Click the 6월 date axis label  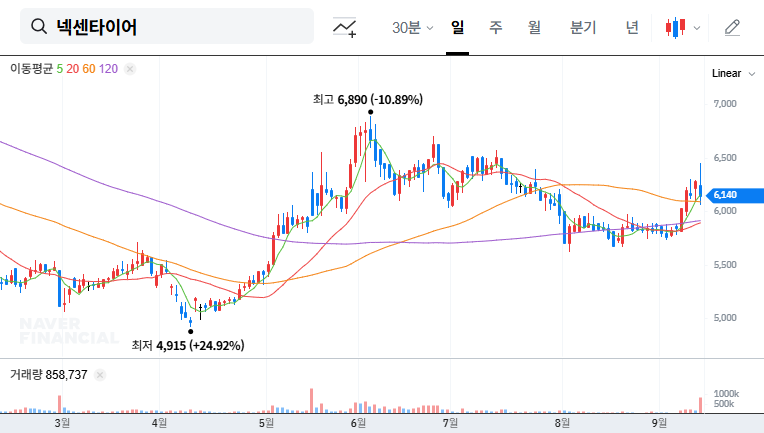point(358,423)
